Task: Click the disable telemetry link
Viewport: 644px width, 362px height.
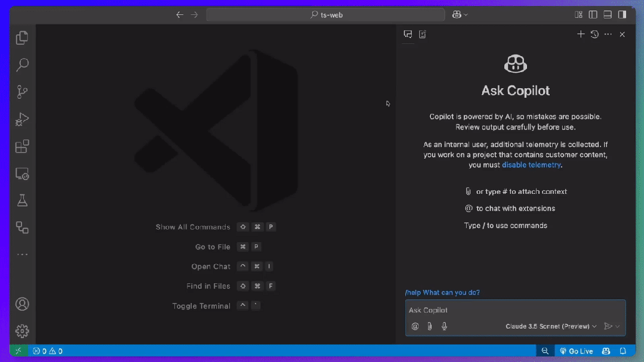Action: (531, 165)
